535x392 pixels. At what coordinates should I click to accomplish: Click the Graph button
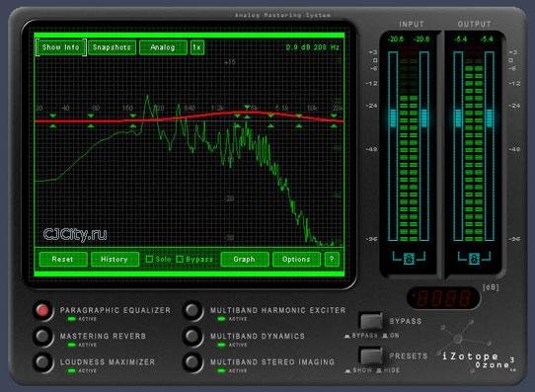point(245,259)
